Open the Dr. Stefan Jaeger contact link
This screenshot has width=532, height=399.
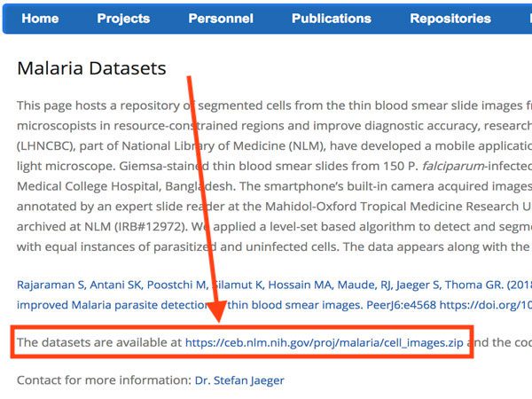[x=239, y=380]
